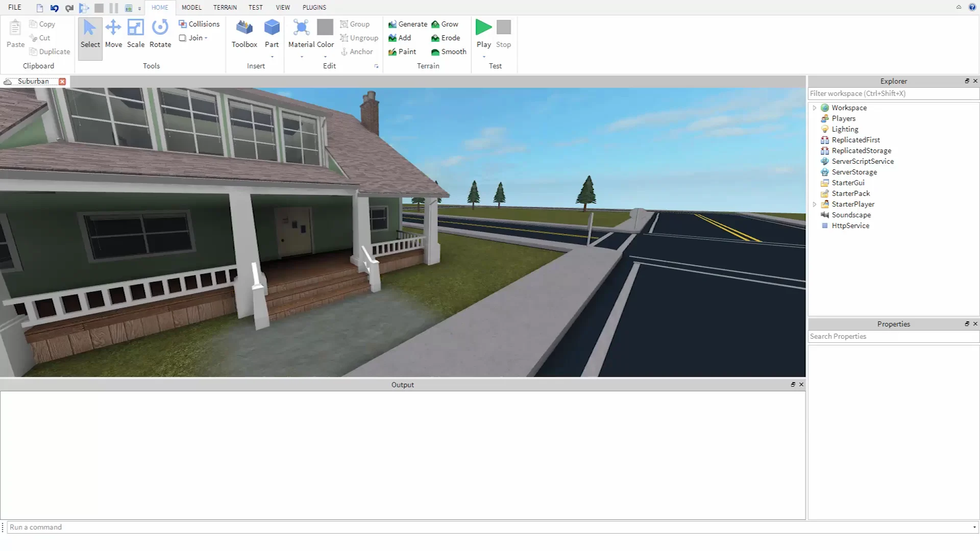The width and height of the screenshot is (980, 551).
Task: Click the Paste button
Action: [x=15, y=34]
